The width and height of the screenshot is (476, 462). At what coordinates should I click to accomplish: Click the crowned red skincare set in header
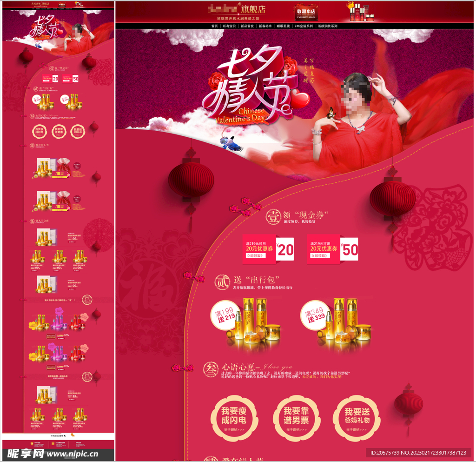tap(360, 12)
